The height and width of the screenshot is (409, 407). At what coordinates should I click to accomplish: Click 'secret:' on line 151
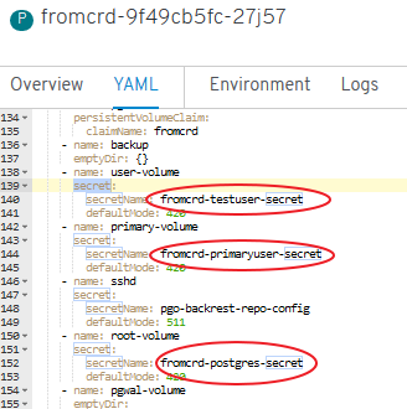95,349
